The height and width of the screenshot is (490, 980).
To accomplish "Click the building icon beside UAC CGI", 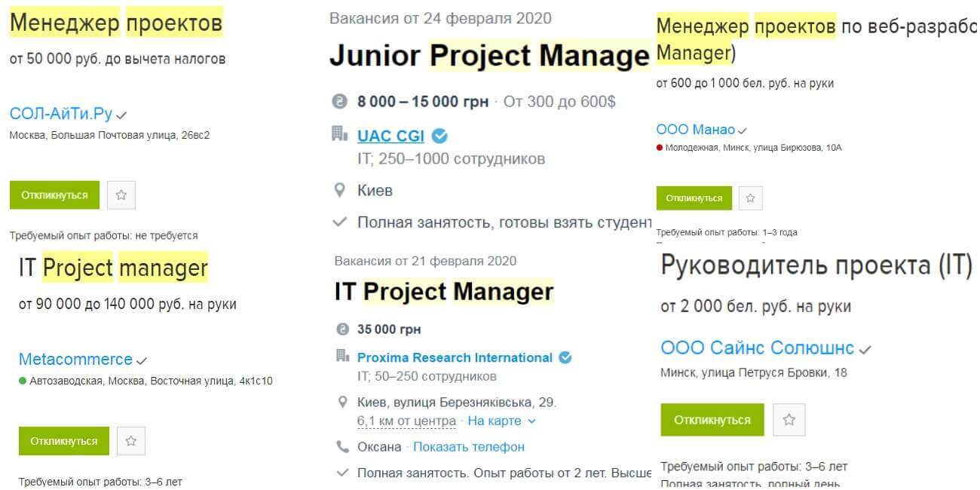I will 340,134.
